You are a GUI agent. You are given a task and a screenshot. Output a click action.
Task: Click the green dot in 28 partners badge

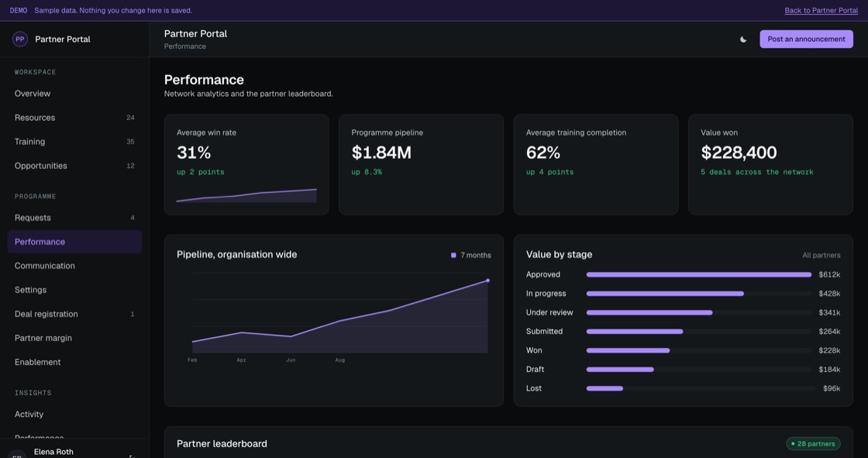point(793,443)
